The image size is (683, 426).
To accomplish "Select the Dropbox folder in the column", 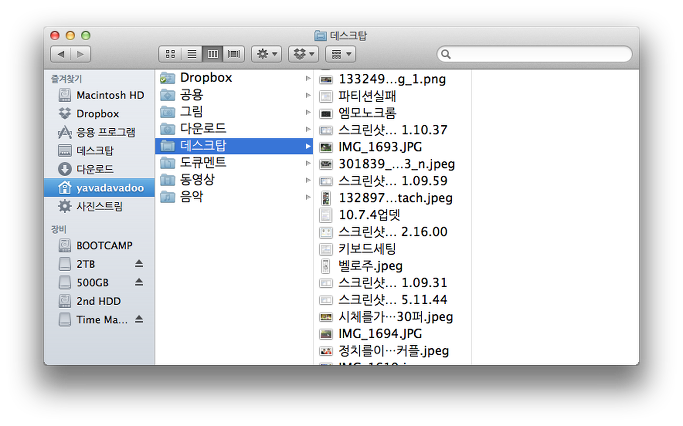I will 234,78.
